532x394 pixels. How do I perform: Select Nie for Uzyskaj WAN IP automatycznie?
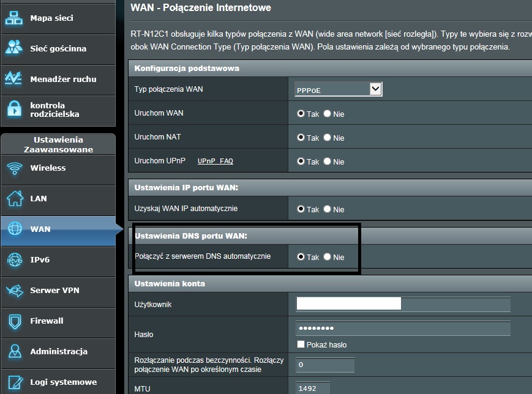[x=327, y=209]
